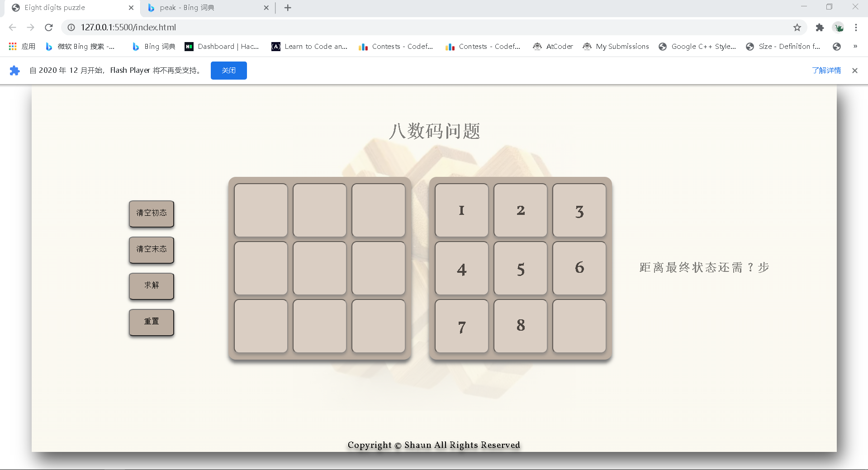
Task: Open the Chrome three-dot menu
Action: 856,28
